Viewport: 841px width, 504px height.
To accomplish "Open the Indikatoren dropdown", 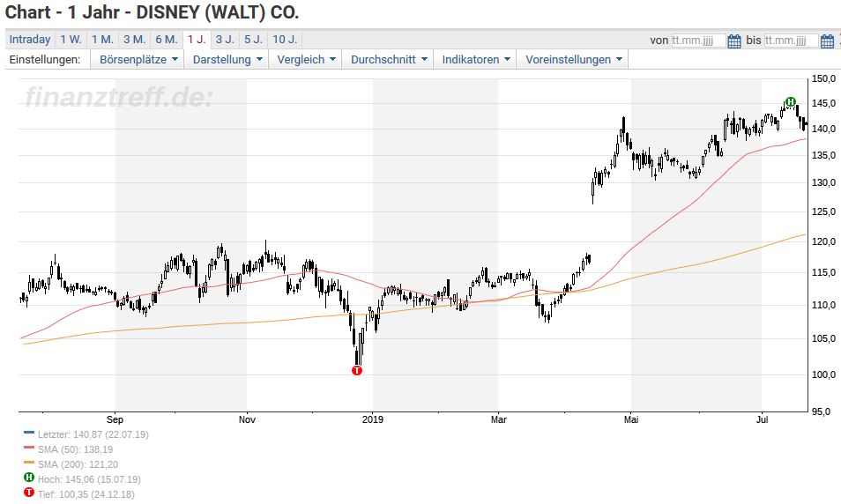I will 475,60.
